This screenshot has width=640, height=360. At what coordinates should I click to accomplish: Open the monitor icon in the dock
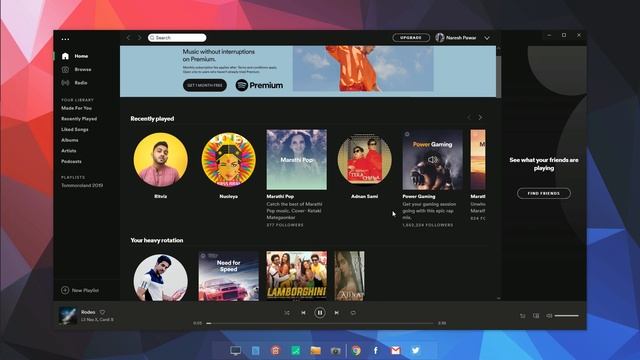tap(236, 350)
